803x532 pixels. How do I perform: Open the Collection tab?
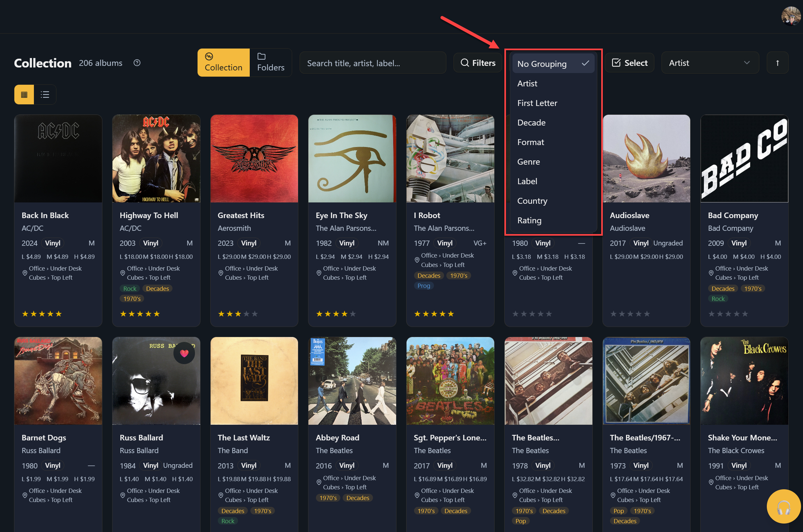click(224, 63)
